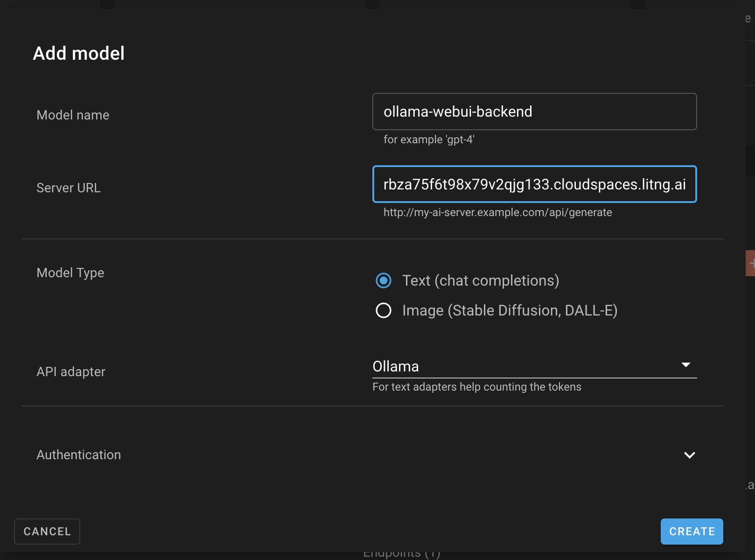
Task: Click the example gpt-4 hint text
Action: pos(428,139)
